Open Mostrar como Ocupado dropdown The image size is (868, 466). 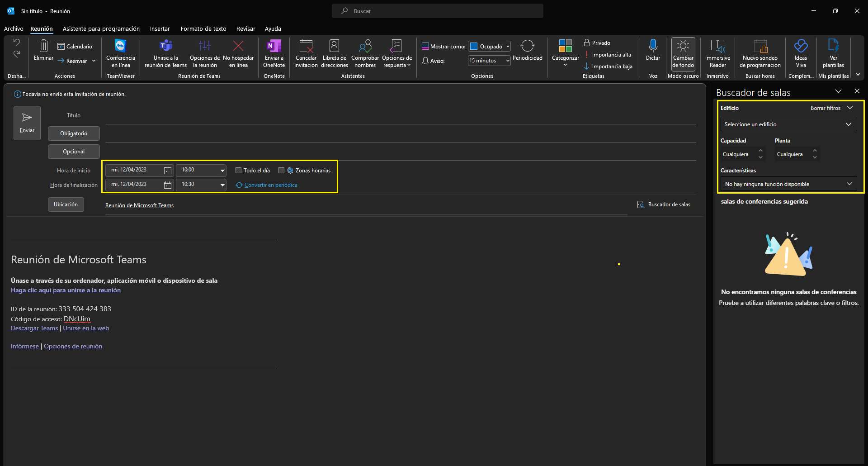click(x=508, y=46)
